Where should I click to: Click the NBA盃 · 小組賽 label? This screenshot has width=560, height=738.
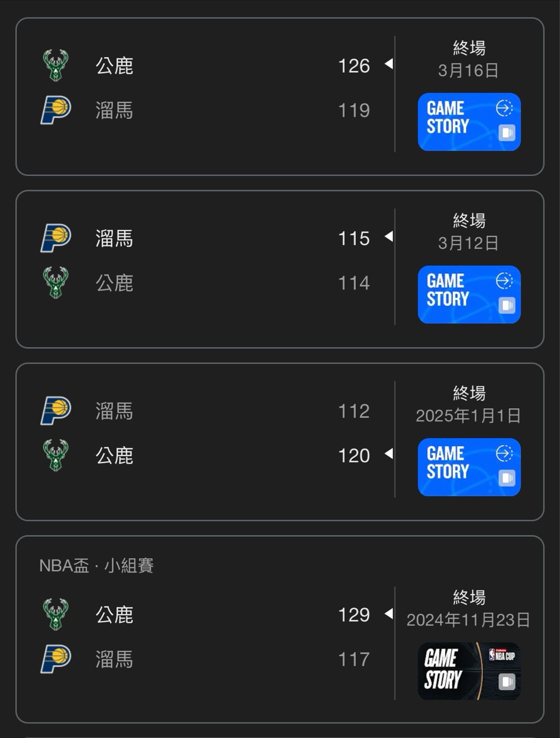(x=96, y=566)
